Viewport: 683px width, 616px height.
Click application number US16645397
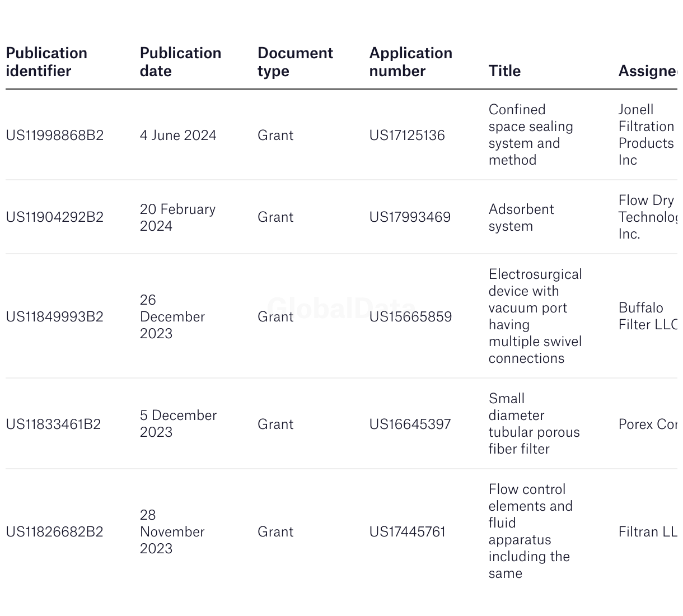[410, 424]
